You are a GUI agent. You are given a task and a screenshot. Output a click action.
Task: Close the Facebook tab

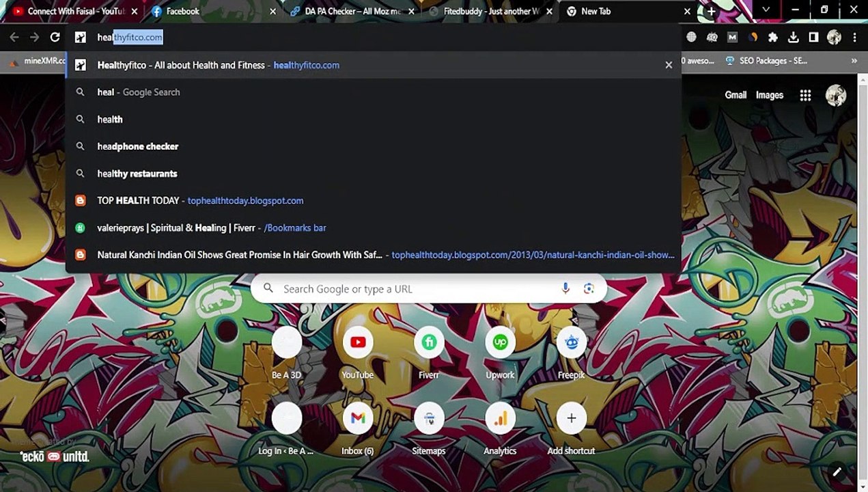coord(273,12)
